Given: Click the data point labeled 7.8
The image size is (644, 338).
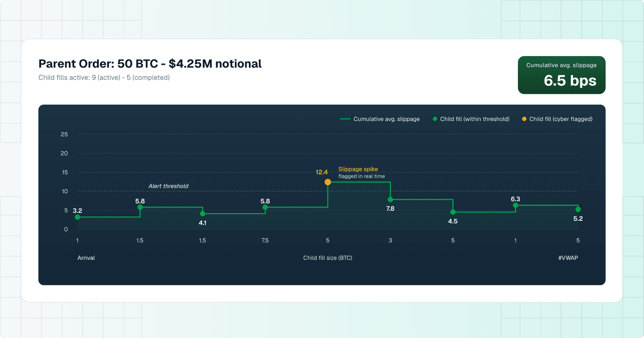Looking at the screenshot, I should [x=390, y=200].
